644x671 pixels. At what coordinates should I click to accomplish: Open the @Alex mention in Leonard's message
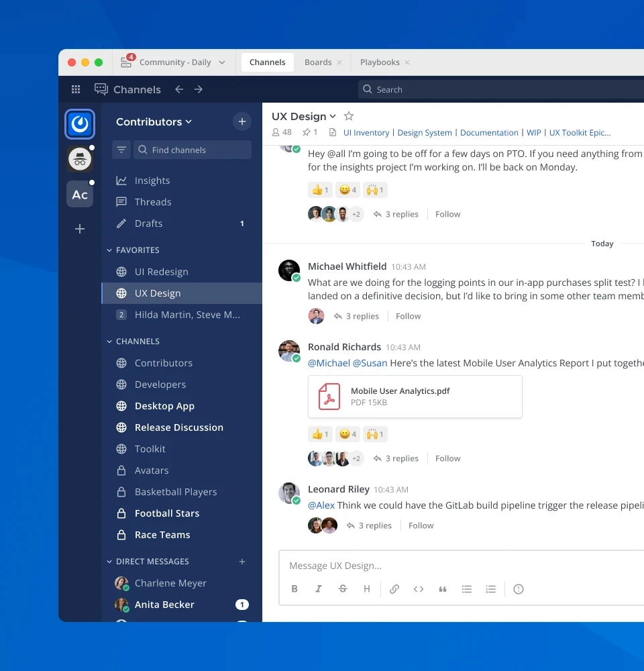click(321, 505)
